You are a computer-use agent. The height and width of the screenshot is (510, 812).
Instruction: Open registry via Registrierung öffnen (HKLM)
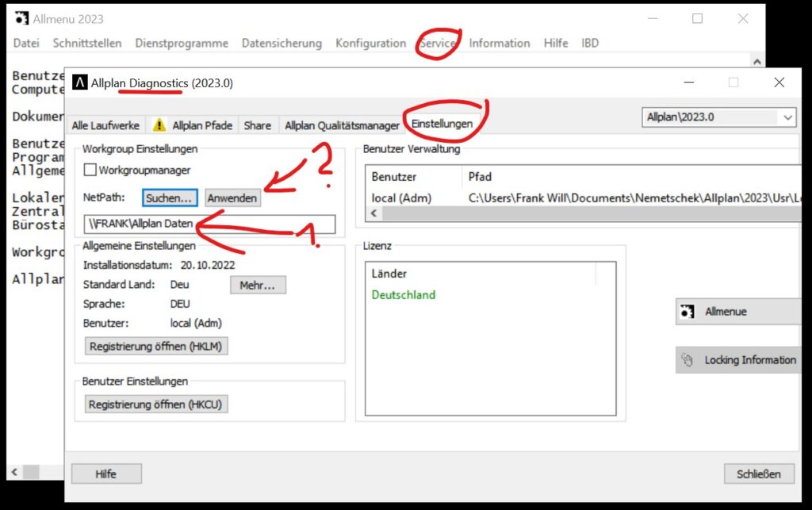[x=155, y=346]
